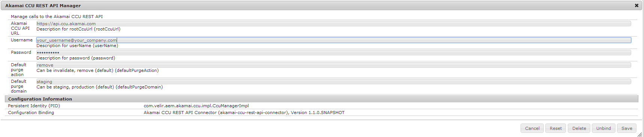Save the Akamai configuration
644x137 pixels.
pyautogui.click(x=627, y=128)
